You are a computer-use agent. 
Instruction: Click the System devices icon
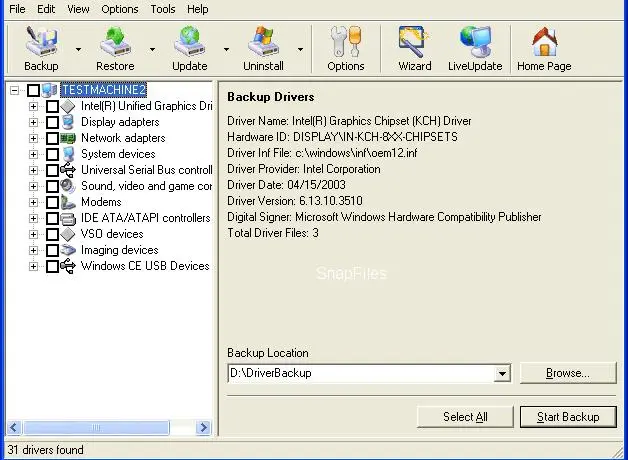(x=68, y=154)
